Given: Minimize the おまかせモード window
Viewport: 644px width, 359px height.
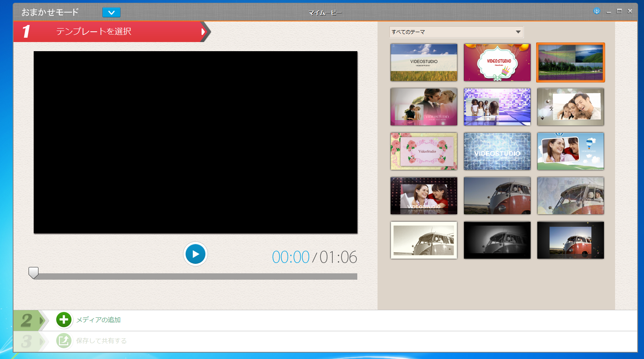Looking at the screenshot, I should [x=609, y=12].
